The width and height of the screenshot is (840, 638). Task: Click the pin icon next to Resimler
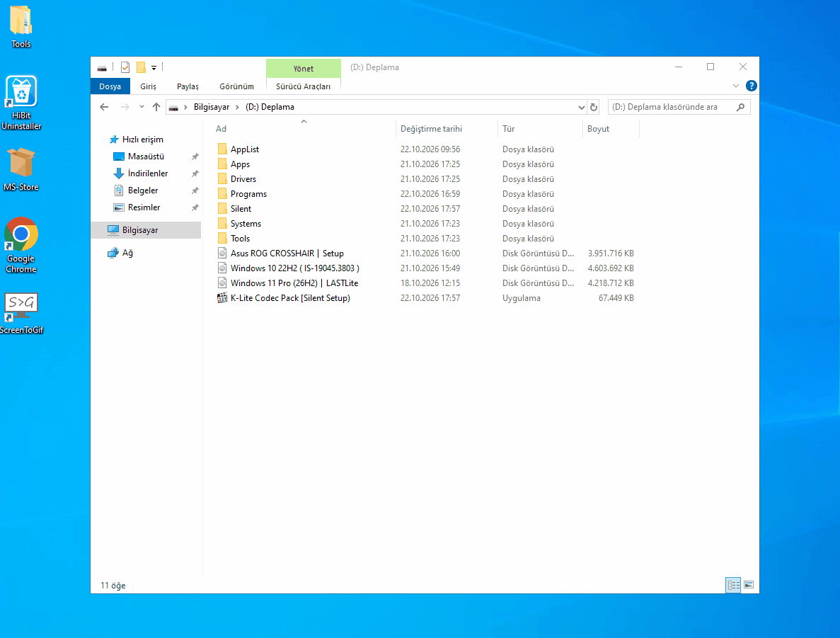coord(195,207)
